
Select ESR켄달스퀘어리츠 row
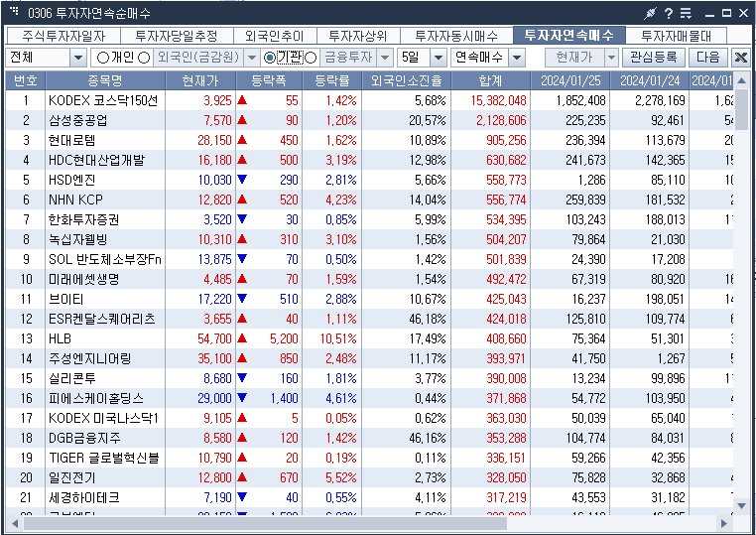coord(369,319)
